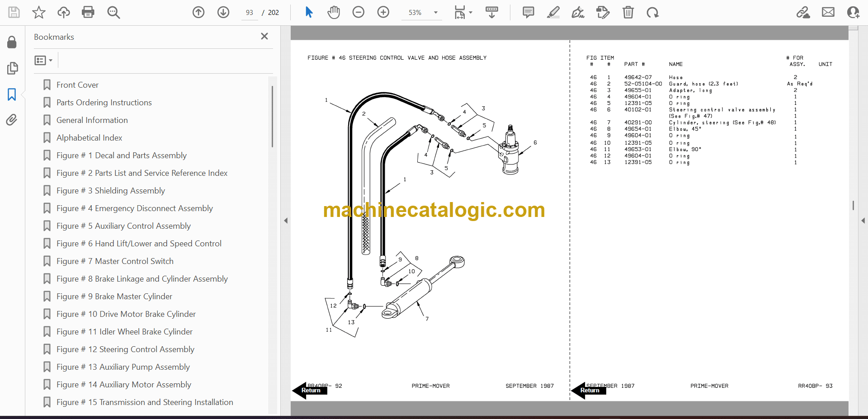Screen dimensions: 868x419
Task: Click the Bookmarks panel scrollbar
Action: [272, 117]
